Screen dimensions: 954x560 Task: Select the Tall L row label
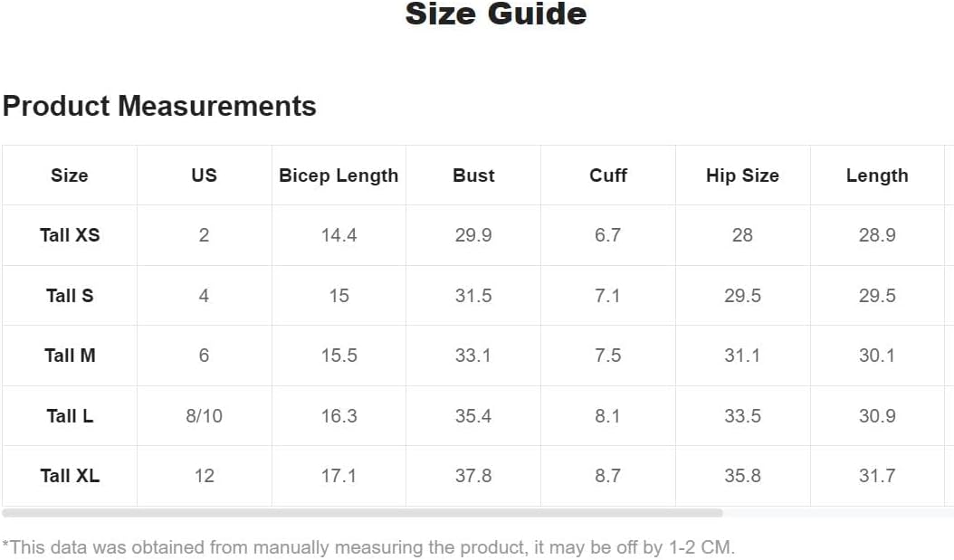pyautogui.click(x=70, y=416)
